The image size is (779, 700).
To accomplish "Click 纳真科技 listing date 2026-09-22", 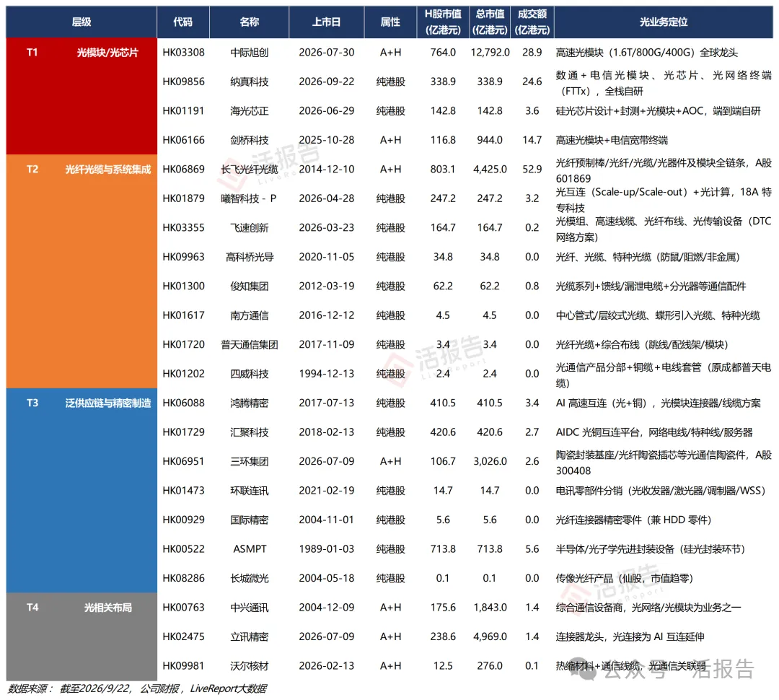I will point(327,82).
